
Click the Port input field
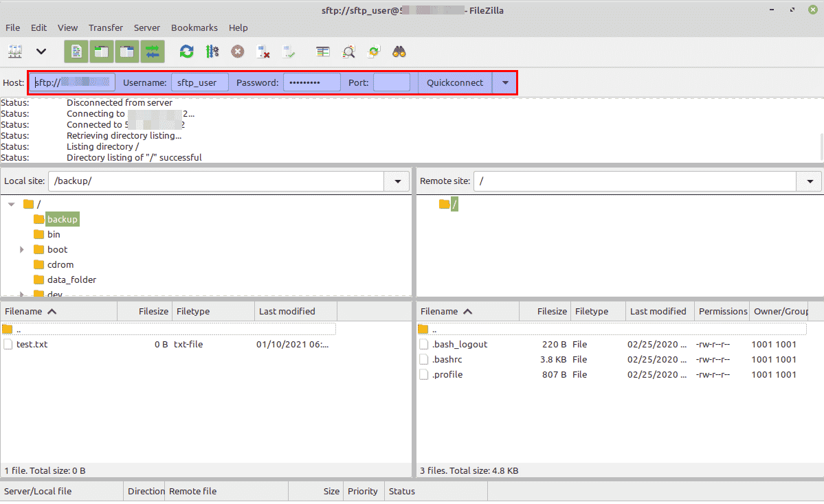pos(391,82)
